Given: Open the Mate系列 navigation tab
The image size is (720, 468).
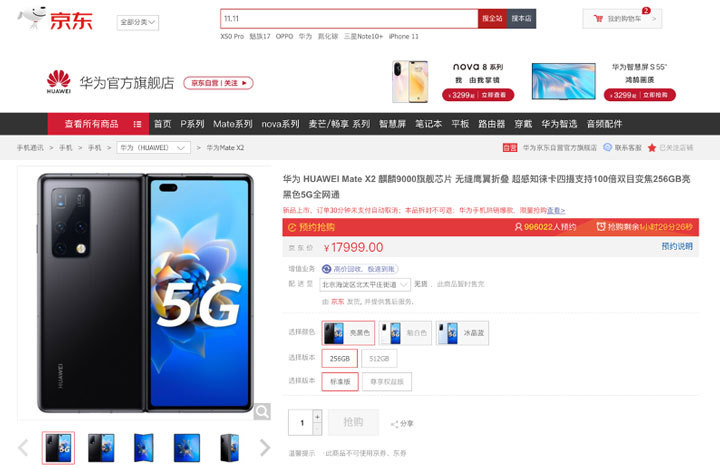Looking at the screenshot, I should [233, 124].
